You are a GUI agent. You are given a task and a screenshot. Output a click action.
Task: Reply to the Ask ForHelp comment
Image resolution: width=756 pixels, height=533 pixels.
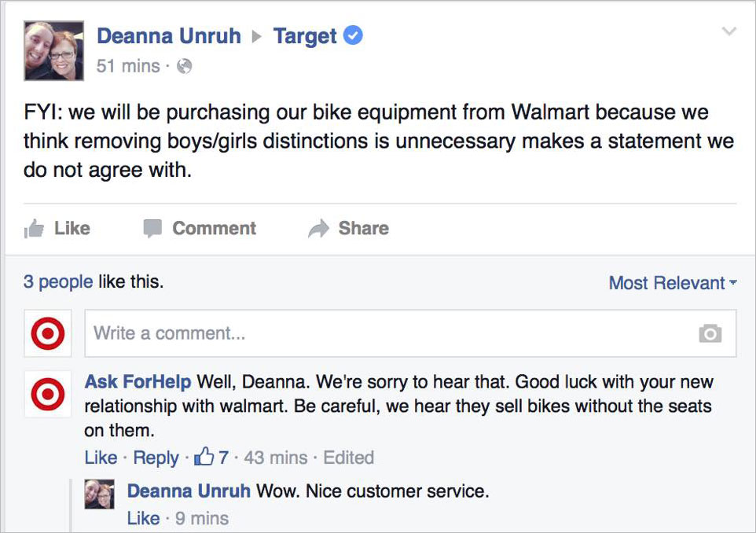(x=156, y=458)
